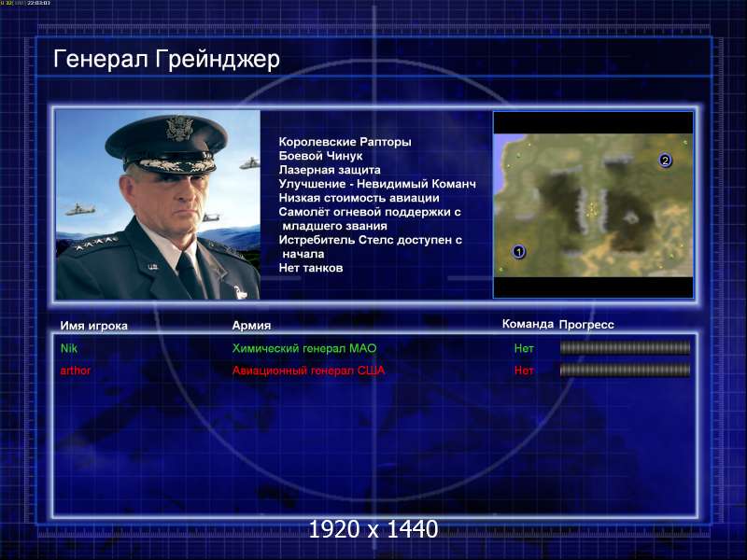The width and height of the screenshot is (747, 560).
Task: Click the '1920 x 1440' resolution label
Action: [x=373, y=529]
